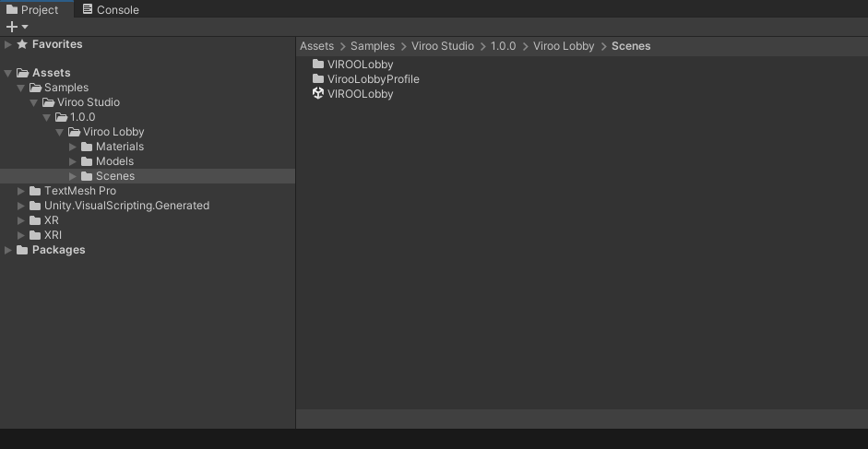This screenshot has width=868, height=449.
Task: Click the Scenes folder icon in tree
Action: tap(87, 176)
